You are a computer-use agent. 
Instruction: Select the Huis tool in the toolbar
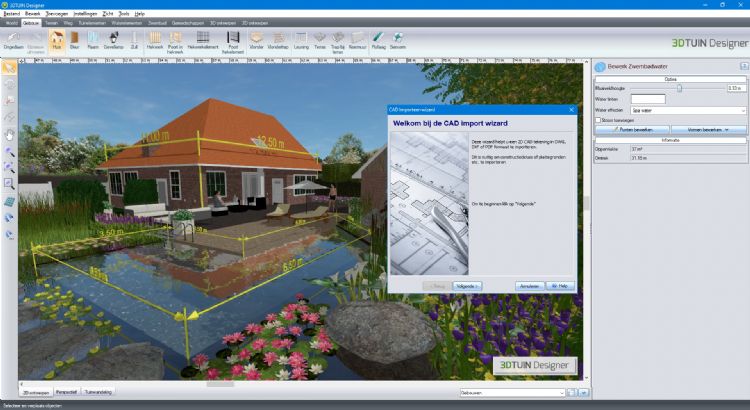click(x=56, y=41)
